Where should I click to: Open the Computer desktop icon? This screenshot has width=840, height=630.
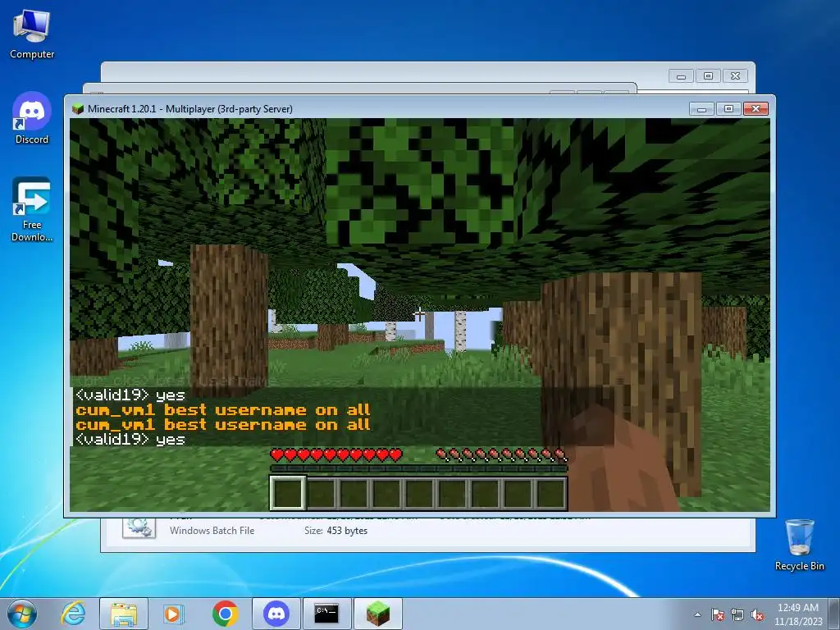[32, 34]
